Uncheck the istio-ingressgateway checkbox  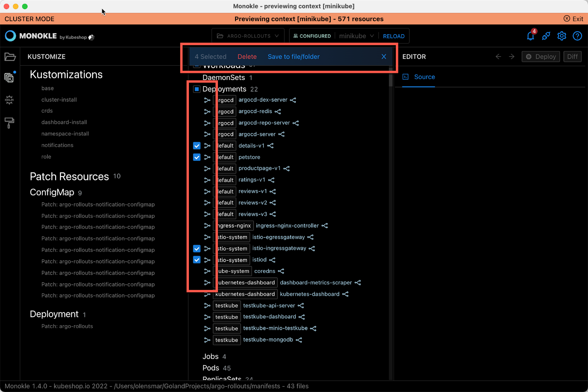point(197,249)
